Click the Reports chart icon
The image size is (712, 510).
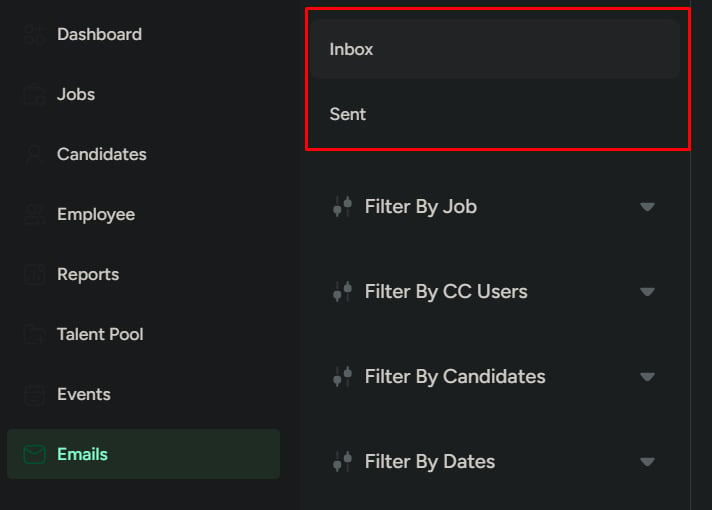(35, 274)
